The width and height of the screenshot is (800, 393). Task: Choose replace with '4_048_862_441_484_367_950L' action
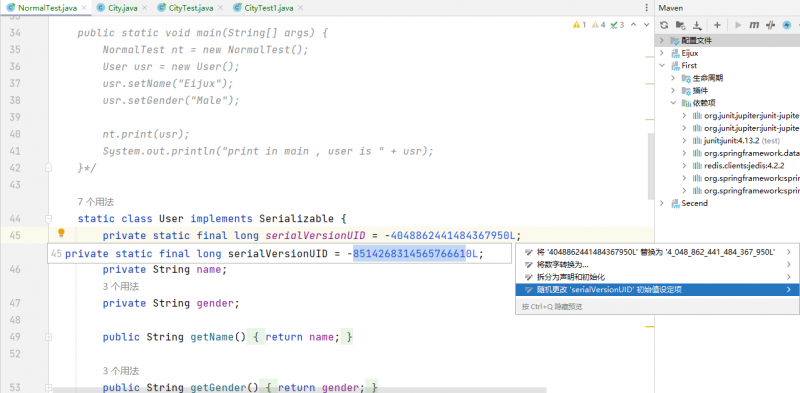[x=657, y=252]
